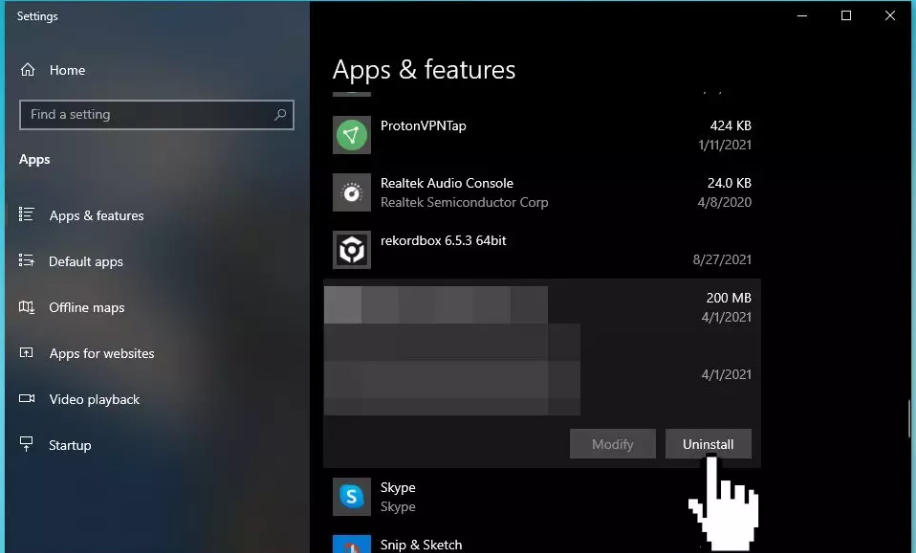Click the Offline maps icon

click(x=27, y=308)
